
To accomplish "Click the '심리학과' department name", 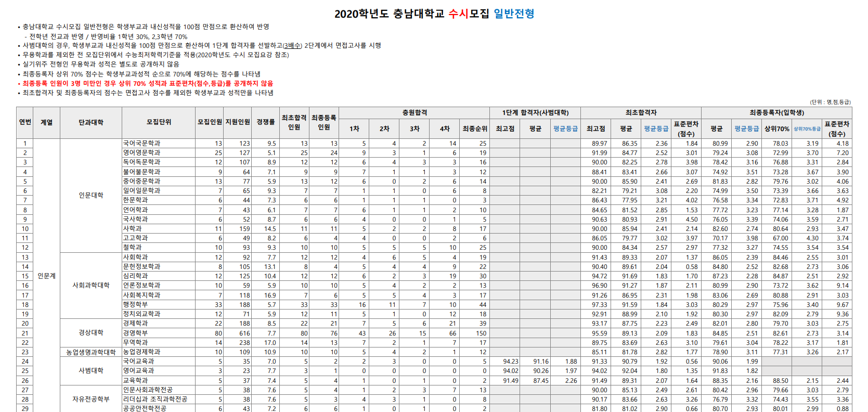I will pyautogui.click(x=135, y=276).
